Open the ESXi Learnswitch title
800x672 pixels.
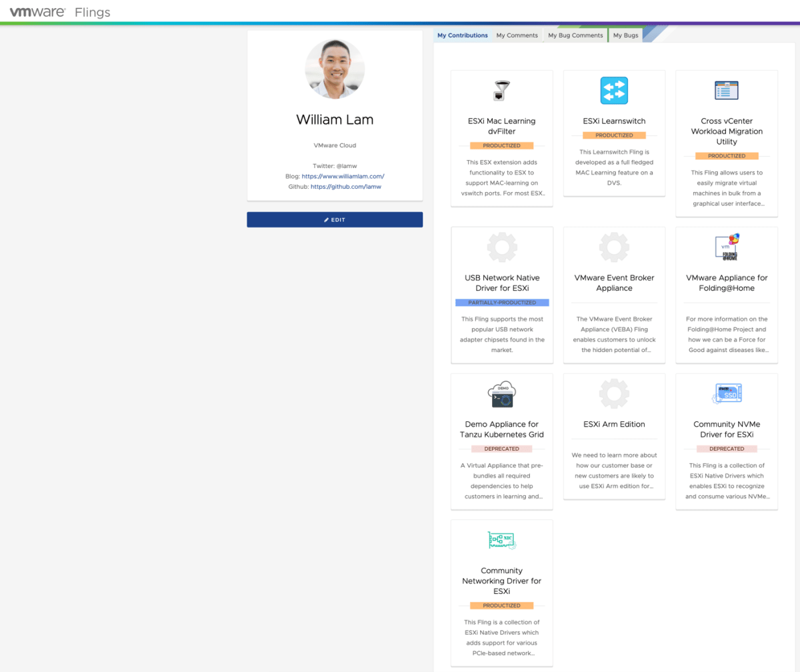[614, 121]
